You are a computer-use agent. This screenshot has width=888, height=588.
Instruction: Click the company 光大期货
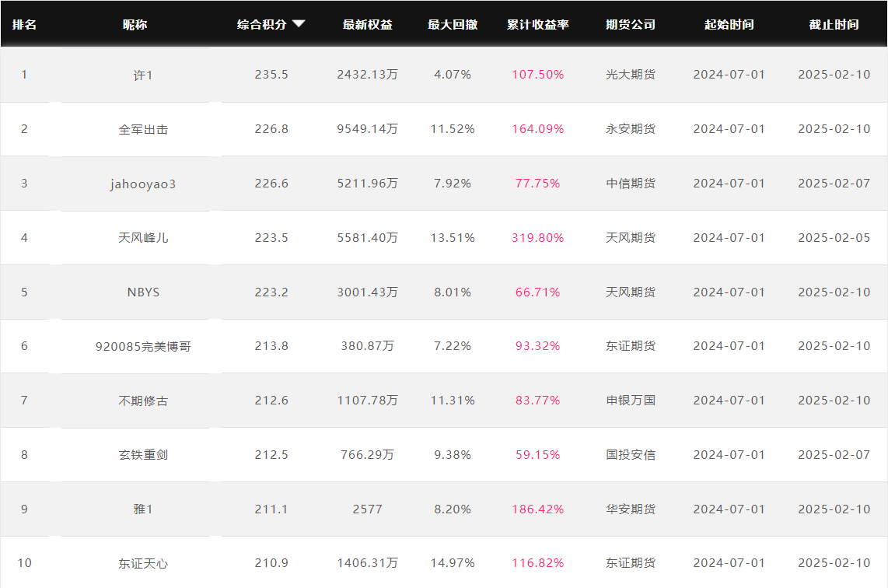click(631, 75)
